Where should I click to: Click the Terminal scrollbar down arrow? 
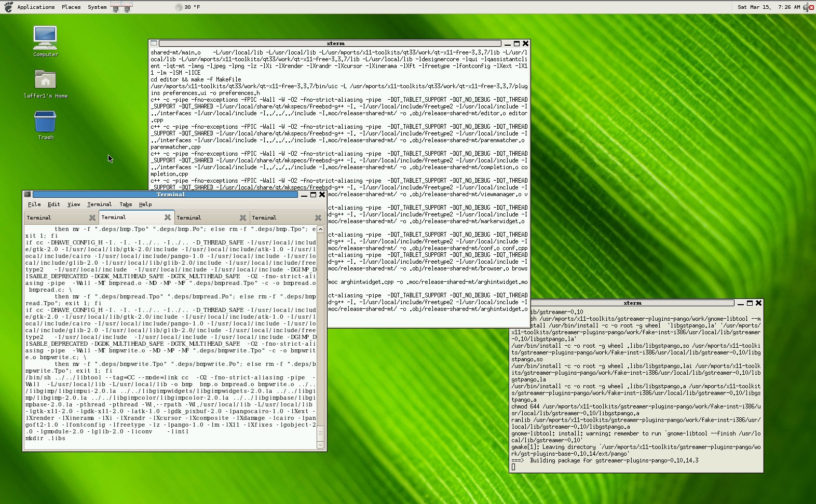pyautogui.click(x=320, y=445)
